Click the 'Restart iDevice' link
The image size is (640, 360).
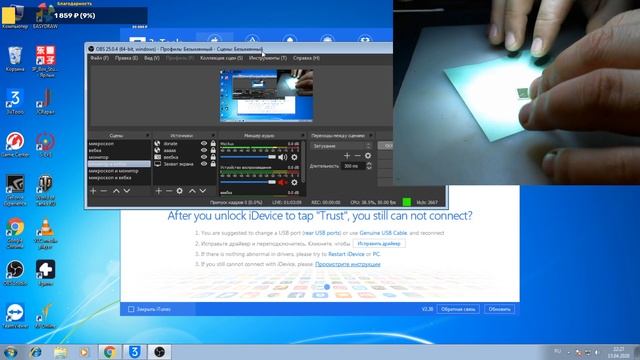[x=346, y=254]
